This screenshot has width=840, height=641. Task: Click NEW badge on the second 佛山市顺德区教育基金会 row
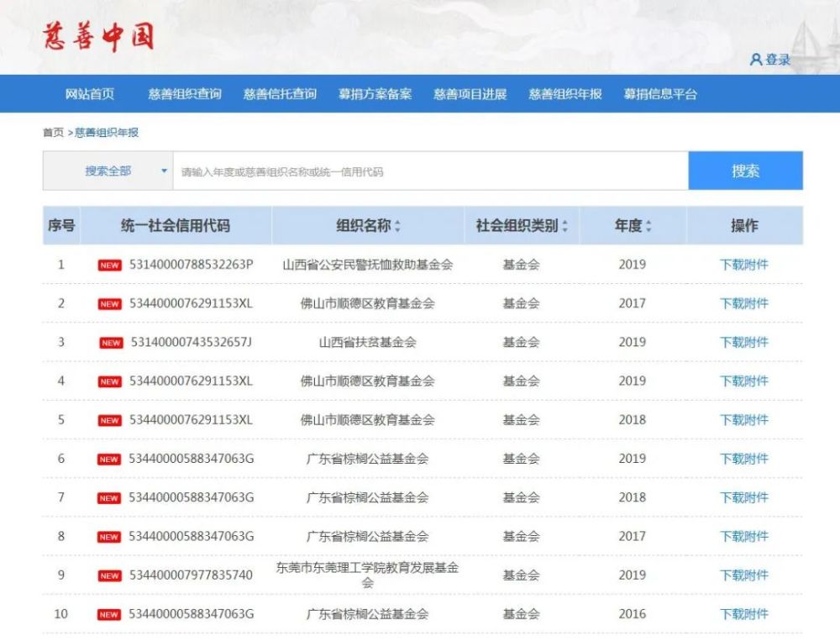[x=108, y=381]
